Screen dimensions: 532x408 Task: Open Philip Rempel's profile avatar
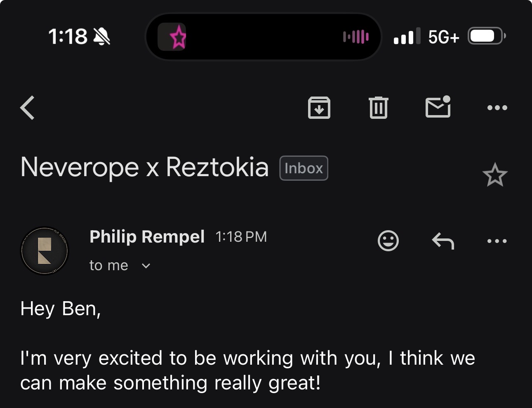[44, 250]
